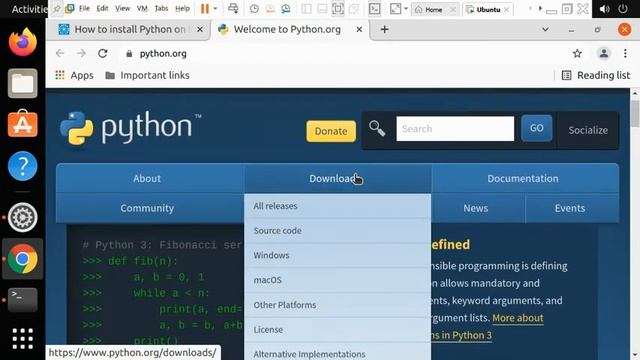Click the send Ctrl+Alt+Del icon
The width and height of the screenshot is (640, 360).
coord(233,9)
